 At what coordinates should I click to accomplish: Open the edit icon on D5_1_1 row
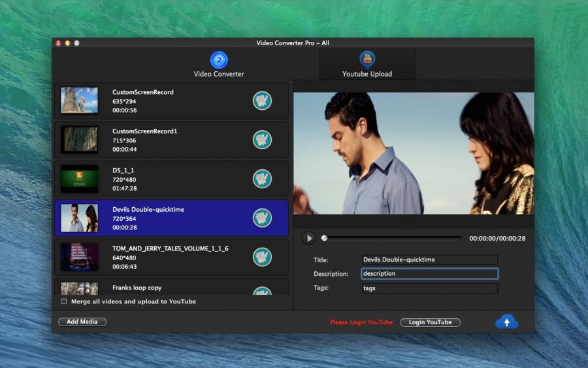(262, 178)
